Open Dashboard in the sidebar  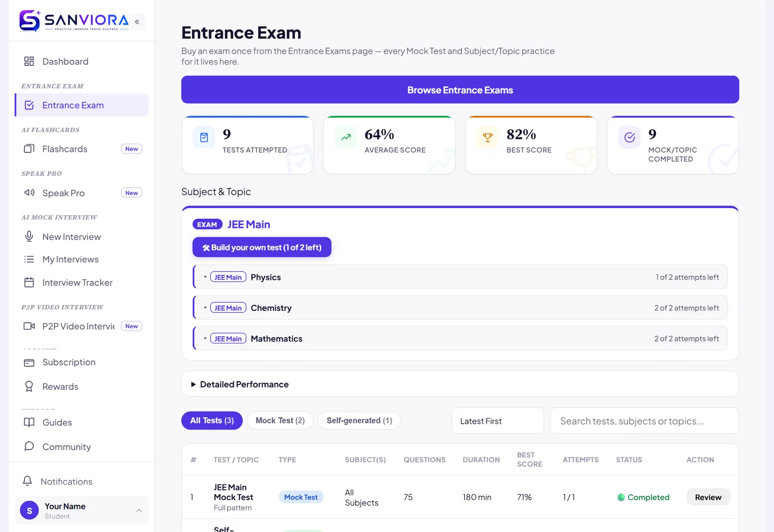(82, 61)
